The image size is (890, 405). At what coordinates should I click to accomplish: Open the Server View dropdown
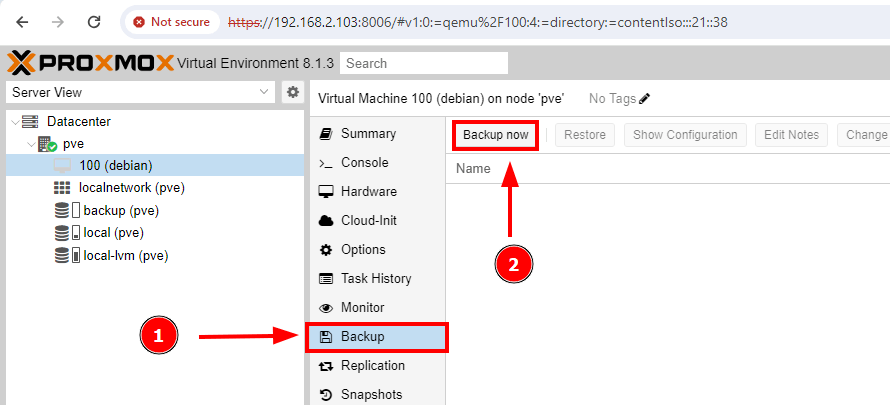(140, 92)
